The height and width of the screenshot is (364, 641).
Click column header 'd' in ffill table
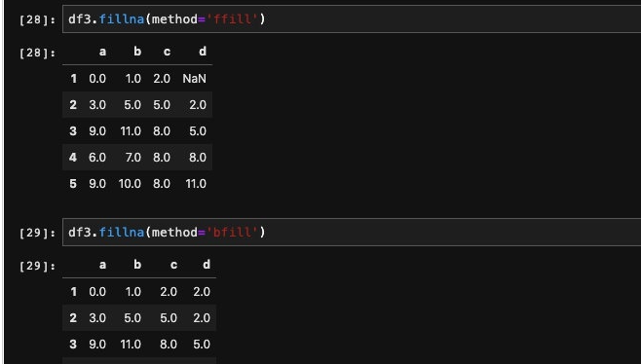203,52
